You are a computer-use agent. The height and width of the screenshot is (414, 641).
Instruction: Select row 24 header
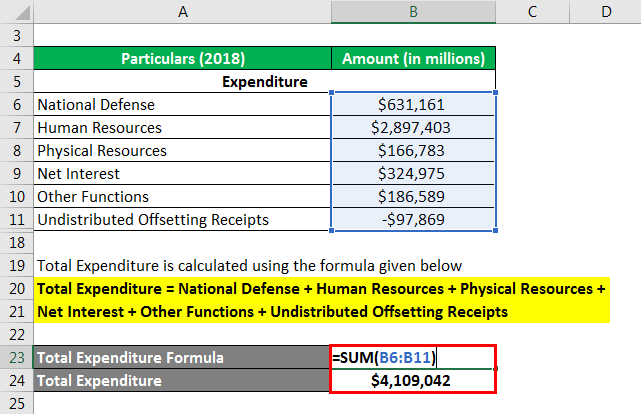pos(17,380)
